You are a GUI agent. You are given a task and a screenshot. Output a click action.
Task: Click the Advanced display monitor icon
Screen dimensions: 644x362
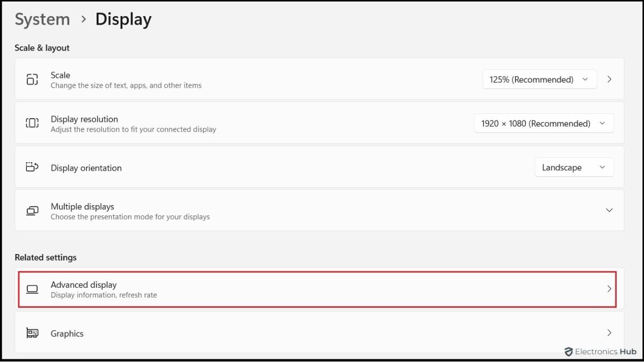coord(32,289)
